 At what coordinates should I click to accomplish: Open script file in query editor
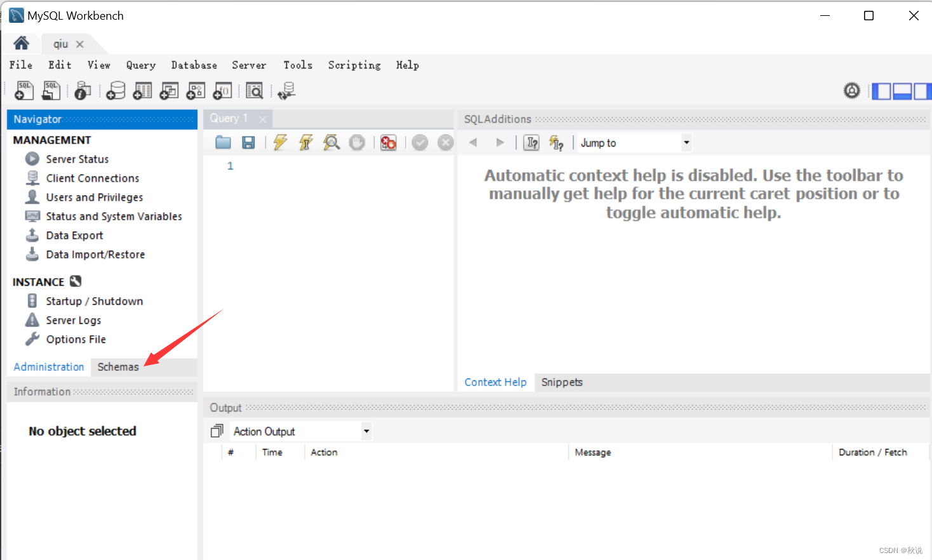[223, 142]
